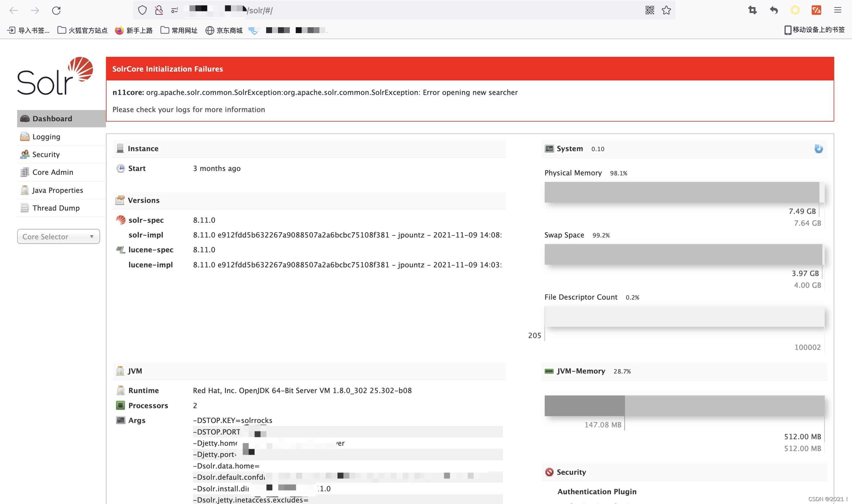Open 移动设备上的书签 folder
This screenshot has height=504, width=852.
click(x=815, y=30)
